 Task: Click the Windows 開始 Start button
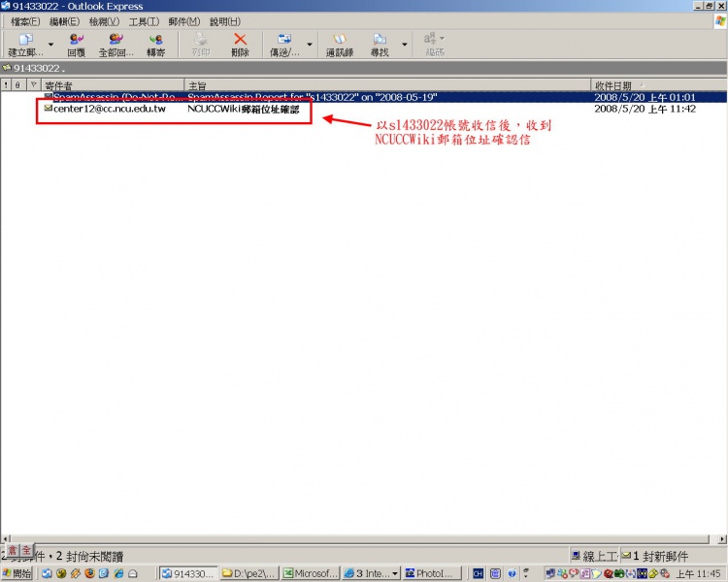pos(17,573)
